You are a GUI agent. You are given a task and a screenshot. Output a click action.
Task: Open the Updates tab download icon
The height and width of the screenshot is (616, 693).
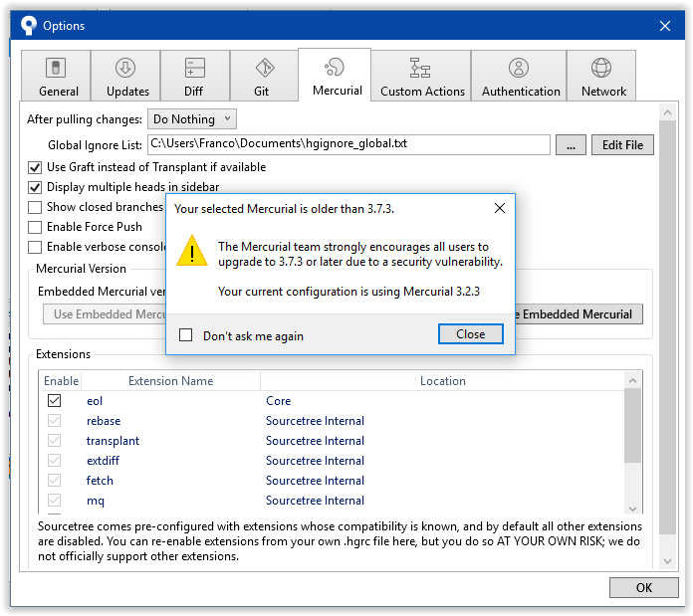[x=125, y=68]
